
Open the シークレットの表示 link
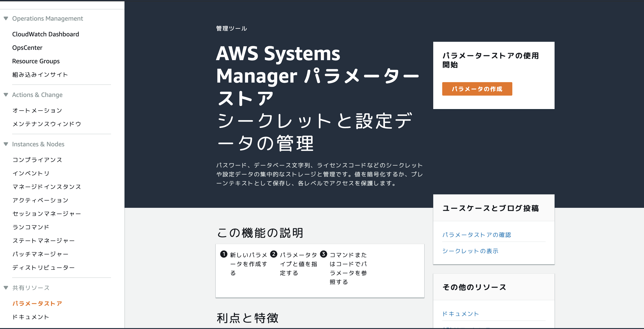coord(470,251)
